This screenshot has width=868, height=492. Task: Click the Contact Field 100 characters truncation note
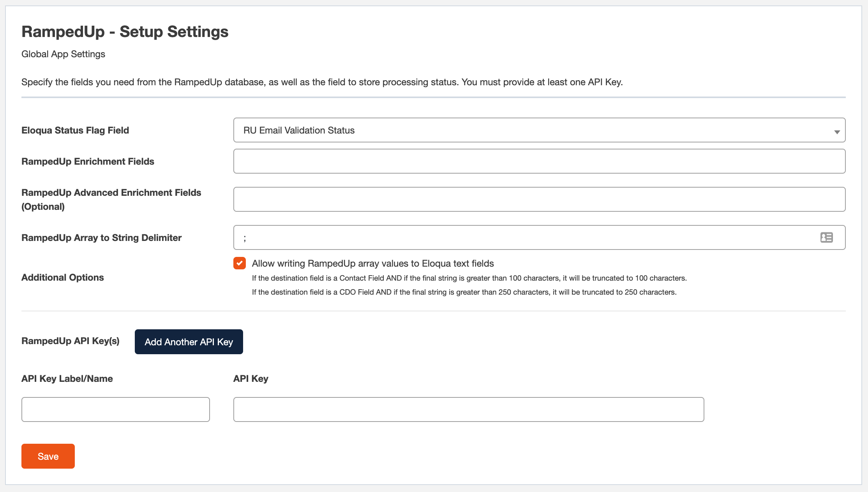pos(469,278)
